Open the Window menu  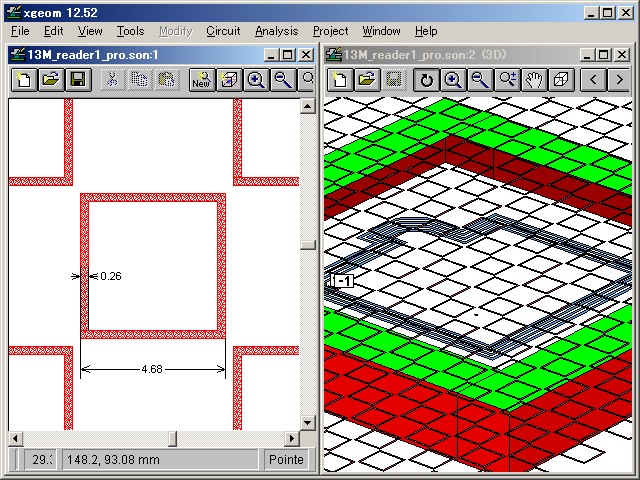coord(381,31)
